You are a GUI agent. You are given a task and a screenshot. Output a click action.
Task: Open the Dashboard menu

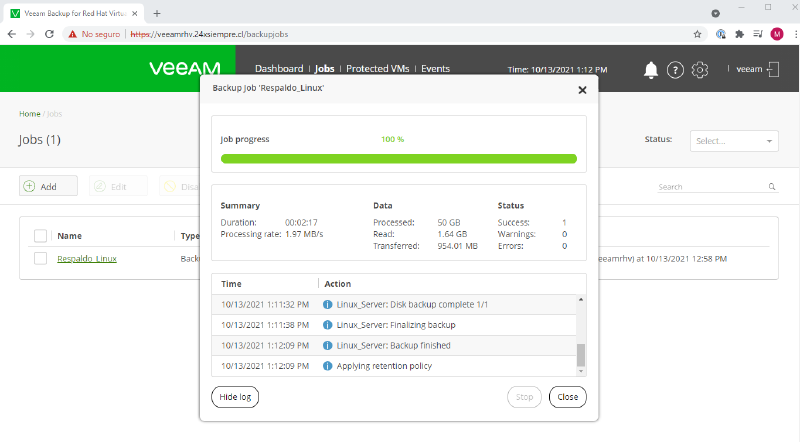coord(279,68)
